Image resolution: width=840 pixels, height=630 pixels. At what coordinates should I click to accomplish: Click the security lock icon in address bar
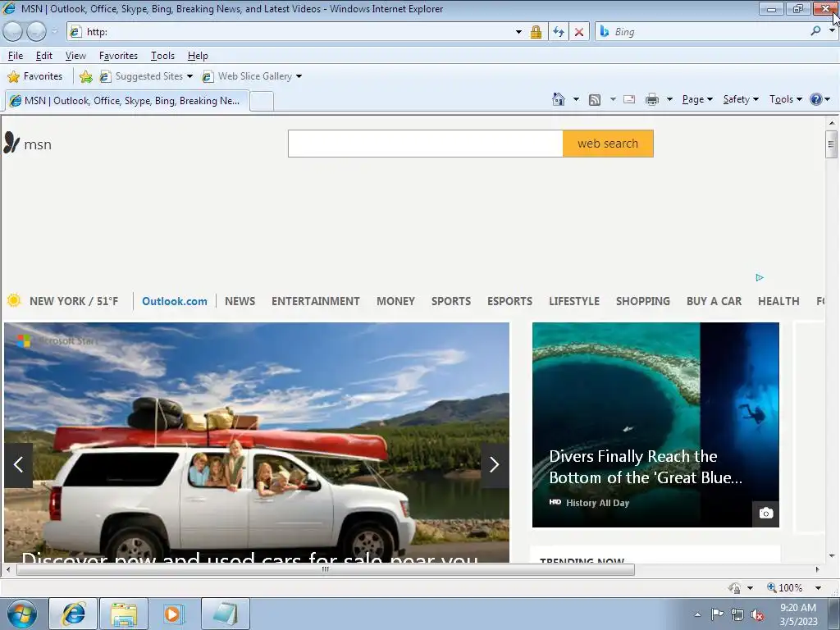(536, 32)
